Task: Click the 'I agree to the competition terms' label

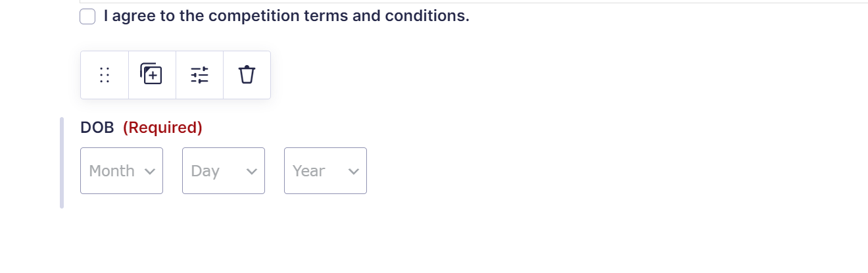Action: coord(287,16)
